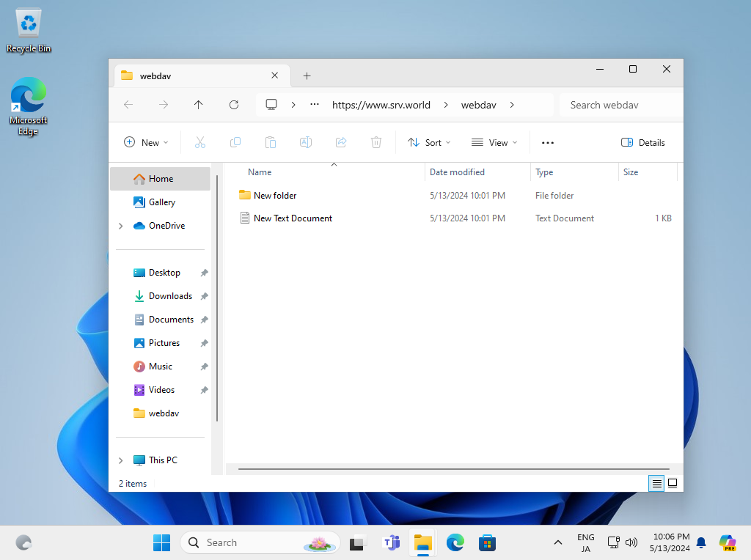
Task: Open Microsoft Store from the taskbar
Action: pos(487,542)
